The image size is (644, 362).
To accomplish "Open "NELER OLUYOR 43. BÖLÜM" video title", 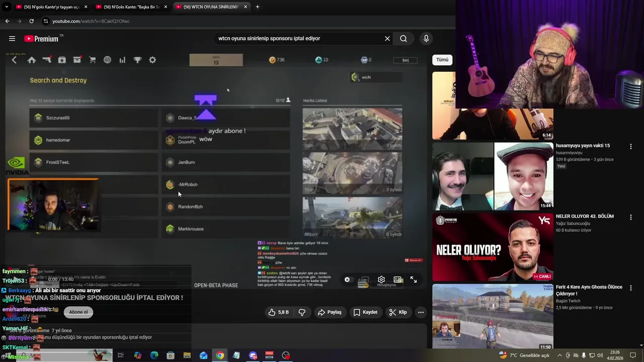I will 585,216.
